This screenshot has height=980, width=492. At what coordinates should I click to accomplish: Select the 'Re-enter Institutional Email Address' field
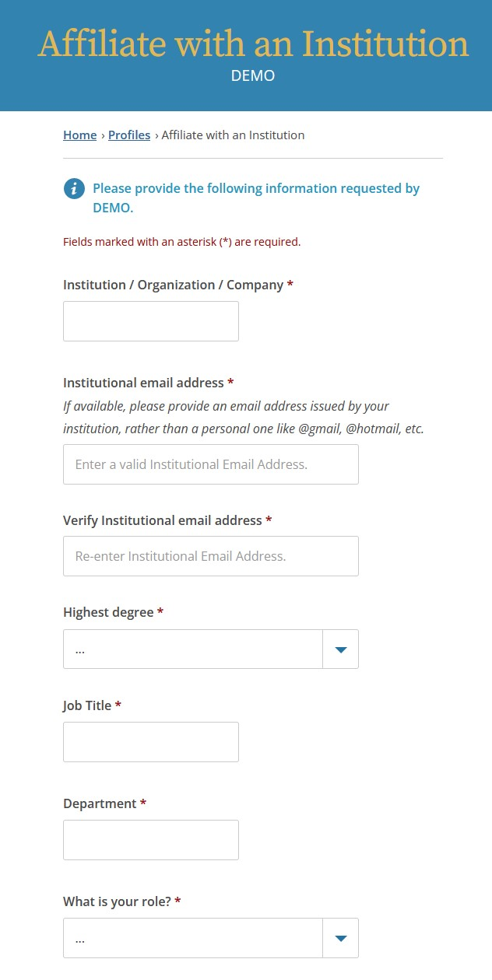click(210, 555)
